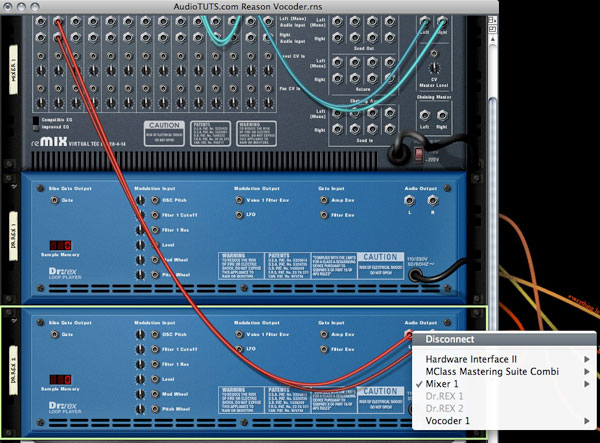
Task: Click the Audio Output R jack on Dr.REX 1
Action: (x=433, y=200)
